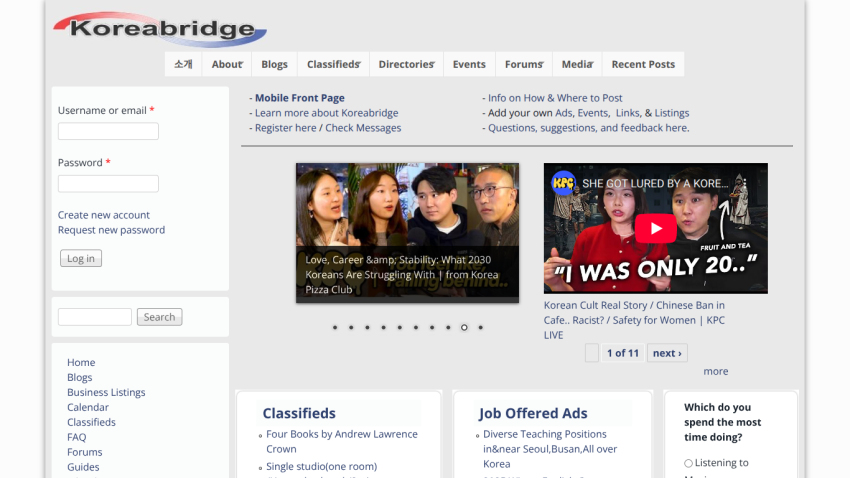Click the Search button

tap(159, 317)
